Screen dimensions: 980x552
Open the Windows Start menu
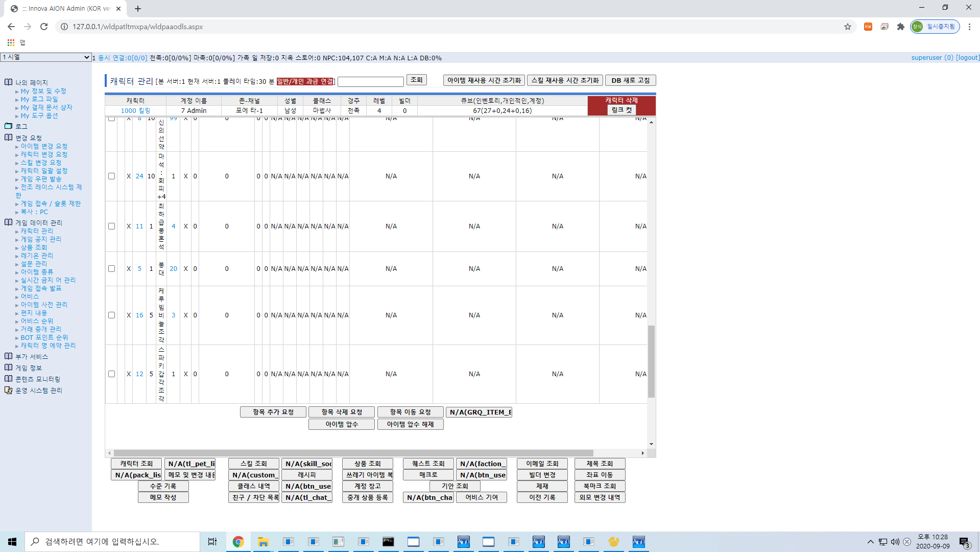12,542
